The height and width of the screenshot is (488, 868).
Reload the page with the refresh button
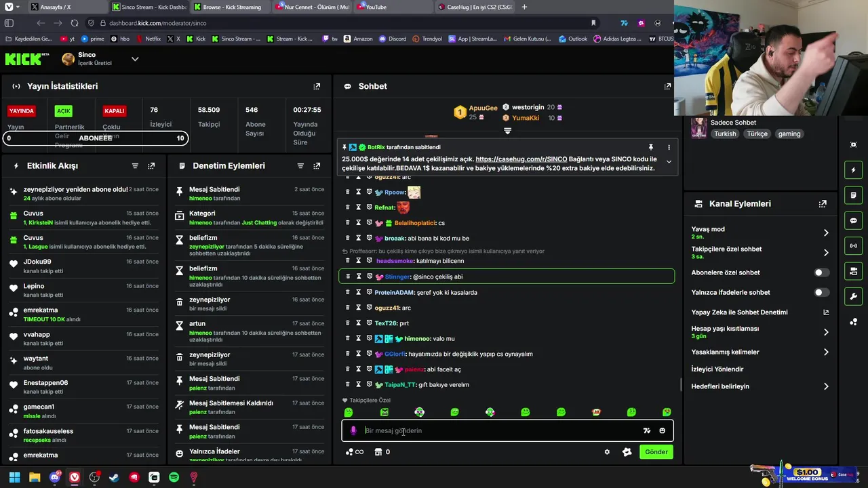click(75, 23)
